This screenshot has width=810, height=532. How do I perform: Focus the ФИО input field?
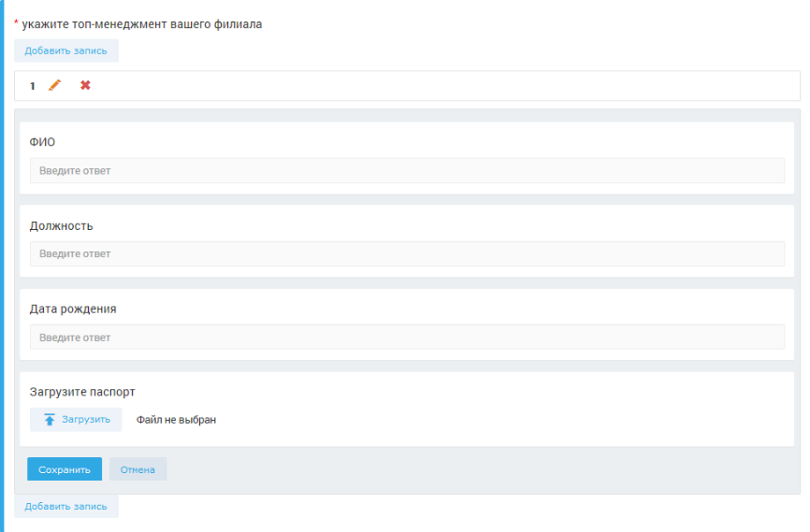407,170
